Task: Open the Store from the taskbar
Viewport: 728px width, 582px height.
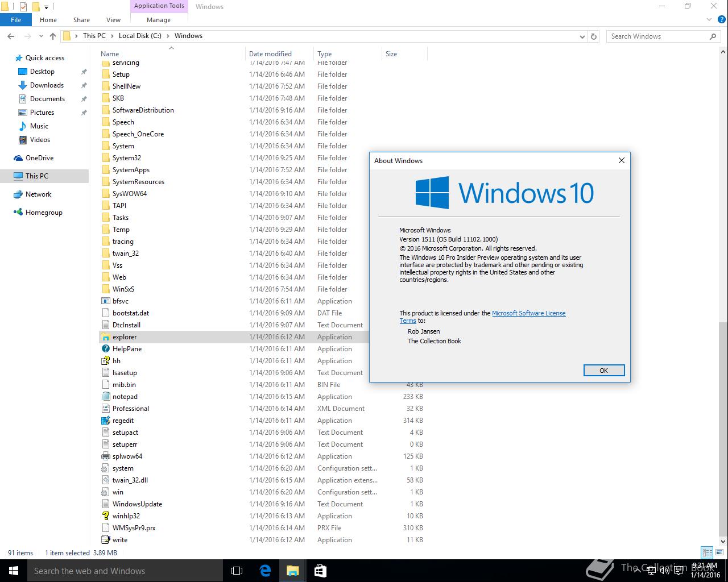Action: click(320, 571)
